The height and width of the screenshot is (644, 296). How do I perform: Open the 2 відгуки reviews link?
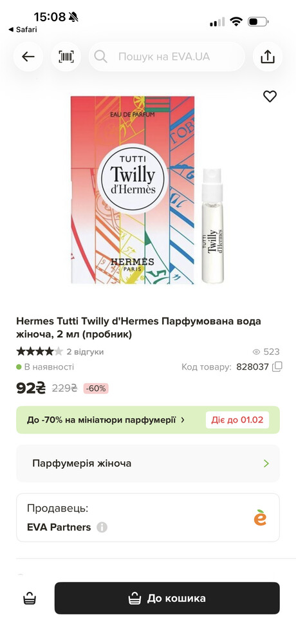click(86, 352)
